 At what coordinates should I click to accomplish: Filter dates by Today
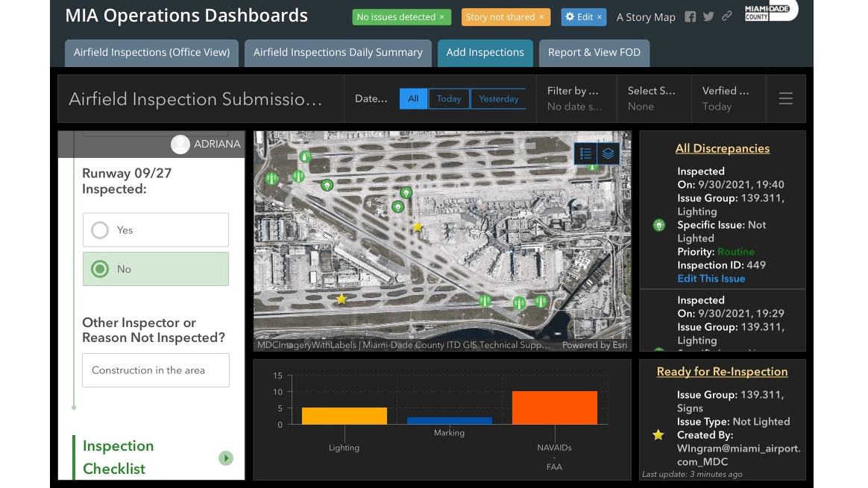[448, 98]
